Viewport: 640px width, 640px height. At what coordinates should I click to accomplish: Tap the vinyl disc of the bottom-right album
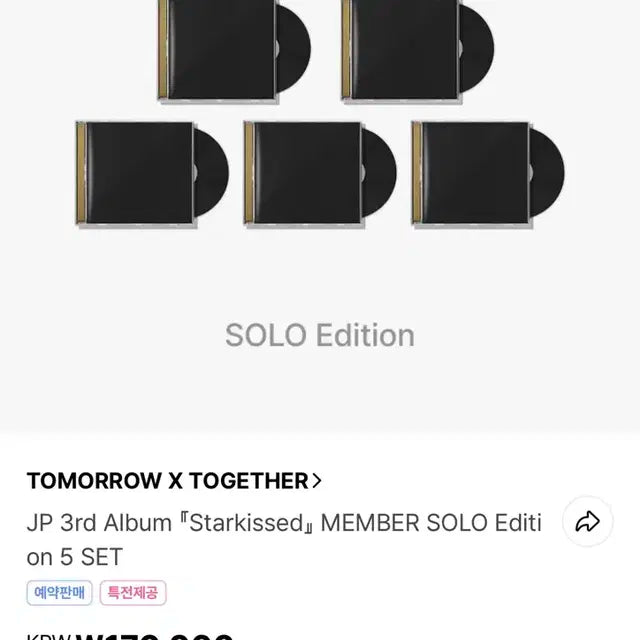(547, 173)
